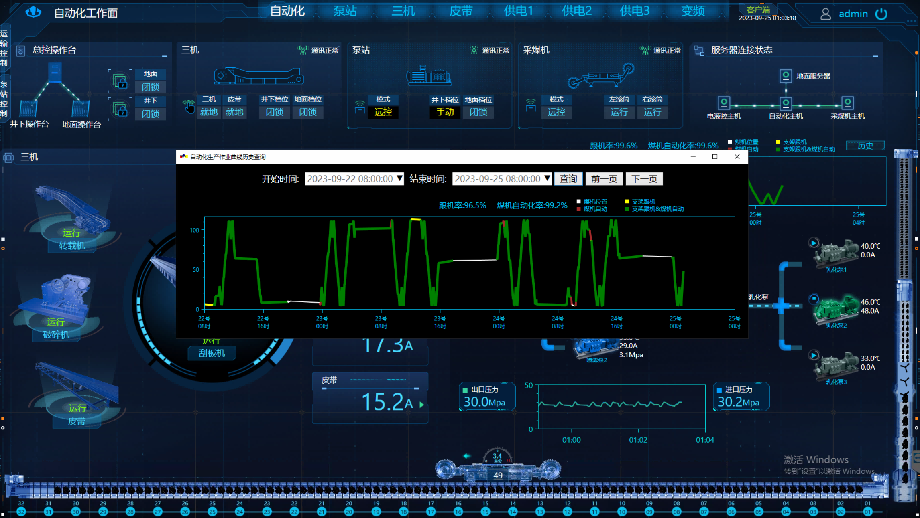Toggle the 手动 mode indicator in 泵站 panel

(x=444, y=112)
